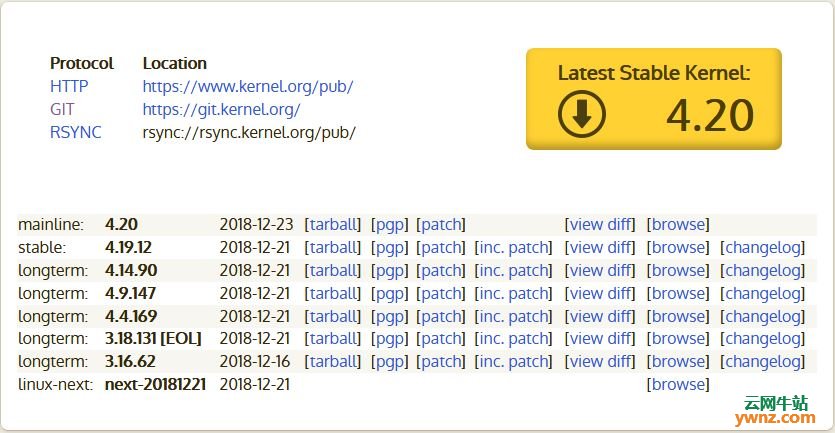The height and width of the screenshot is (433, 835).
Task: Download tarball for longterm 3.16.62
Action: coord(333,361)
